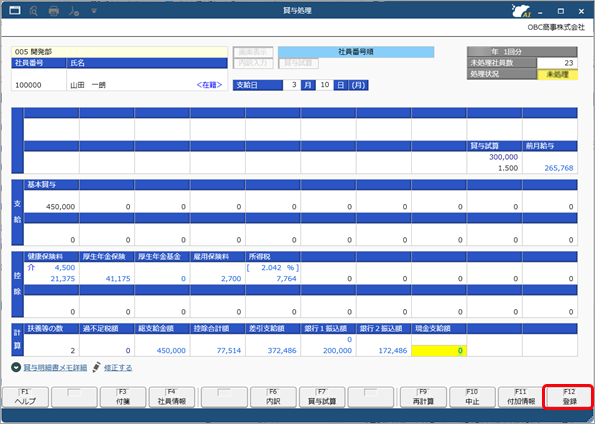Click the 支給日 month input field
This screenshot has height=424, width=595.
(x=291, y=85)
